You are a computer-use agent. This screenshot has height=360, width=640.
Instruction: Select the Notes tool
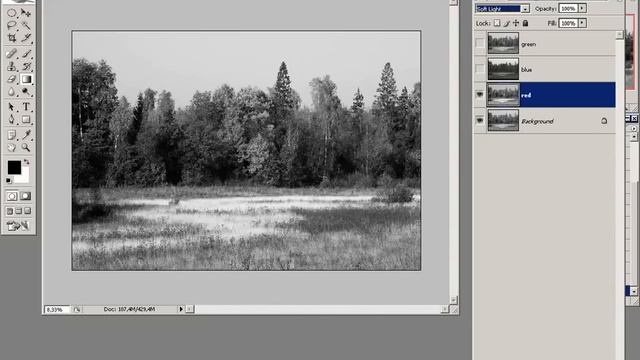point(11,134)
